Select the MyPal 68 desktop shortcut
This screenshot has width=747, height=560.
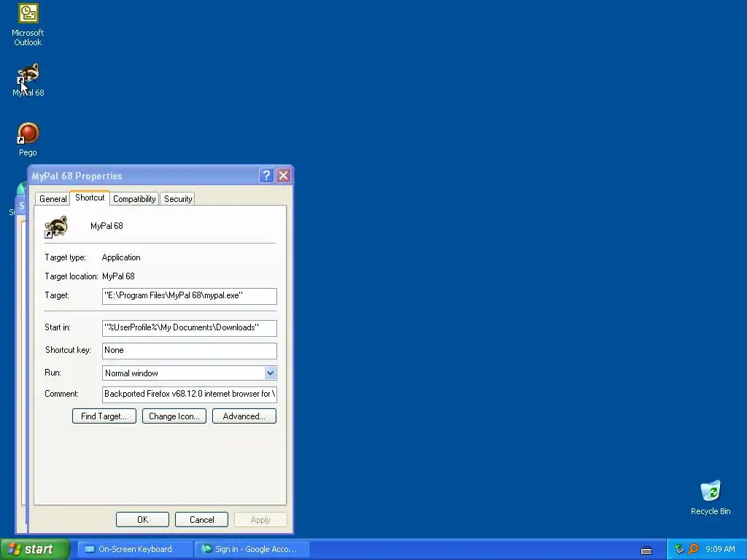pyautogui.click(x=28, y=79)
